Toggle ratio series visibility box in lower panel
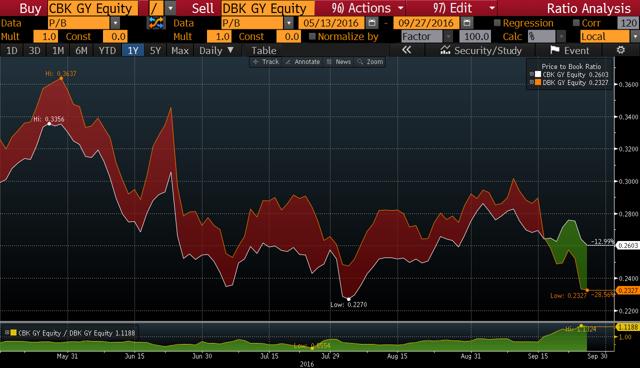Viewport: 640px width, 368px height. (x=7, y=333)
